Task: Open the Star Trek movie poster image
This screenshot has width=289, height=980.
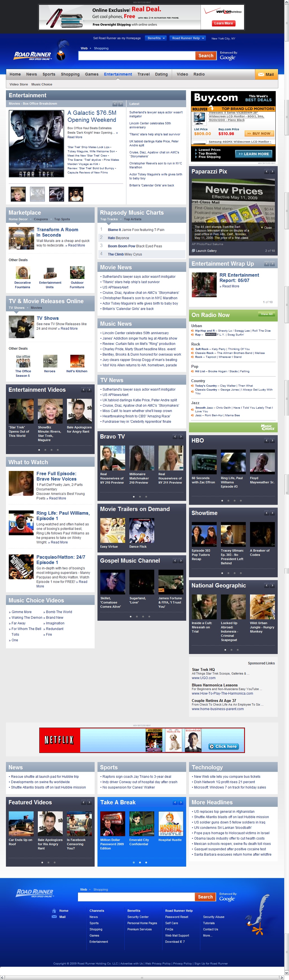Action: [36, 144]
